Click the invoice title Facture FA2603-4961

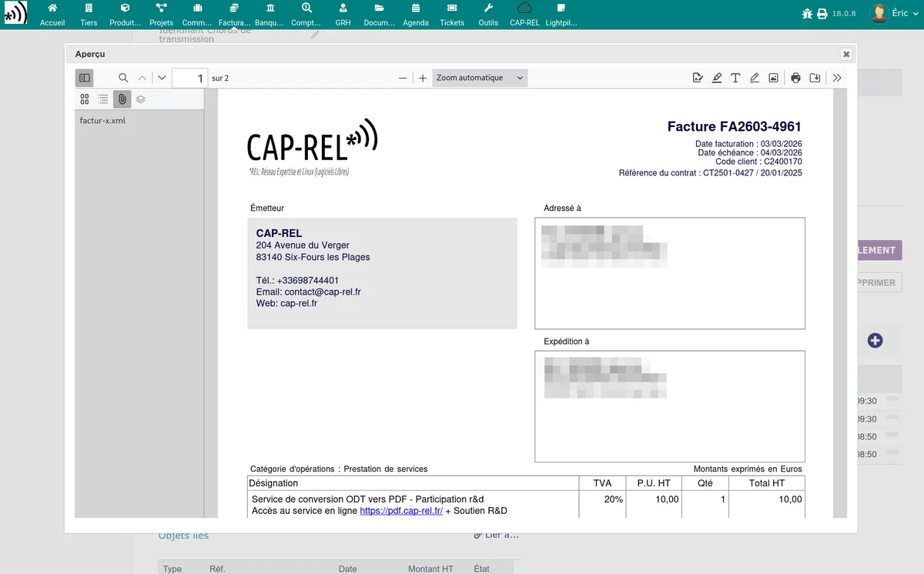[x=735, y=127]
